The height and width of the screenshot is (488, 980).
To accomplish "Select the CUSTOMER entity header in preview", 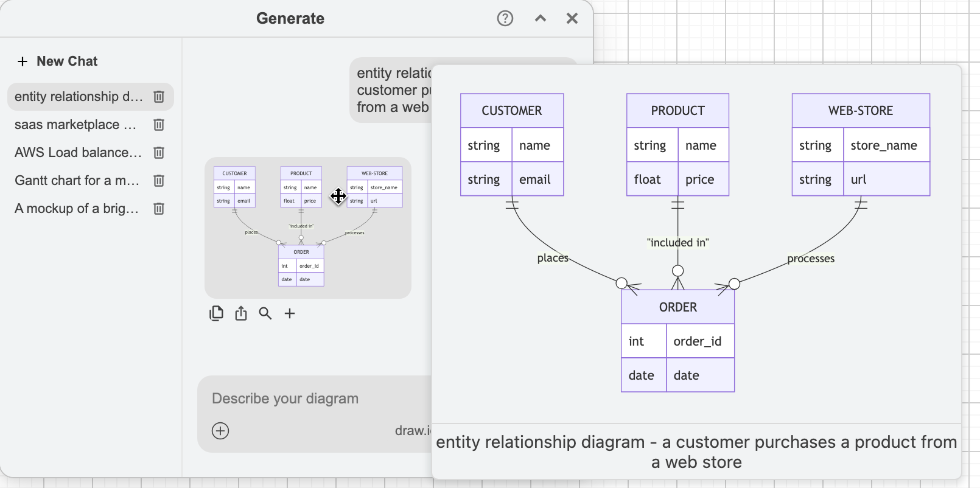I will 512,111.
